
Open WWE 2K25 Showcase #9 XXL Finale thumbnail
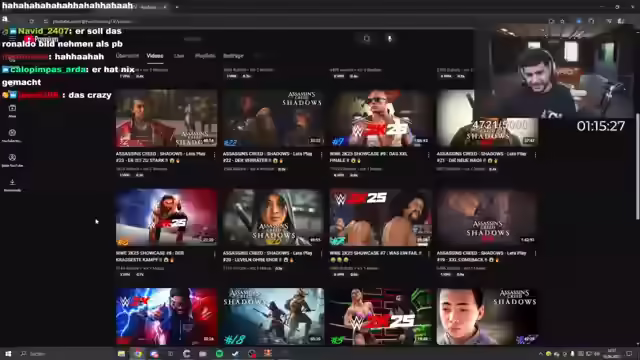coord(380,118)
